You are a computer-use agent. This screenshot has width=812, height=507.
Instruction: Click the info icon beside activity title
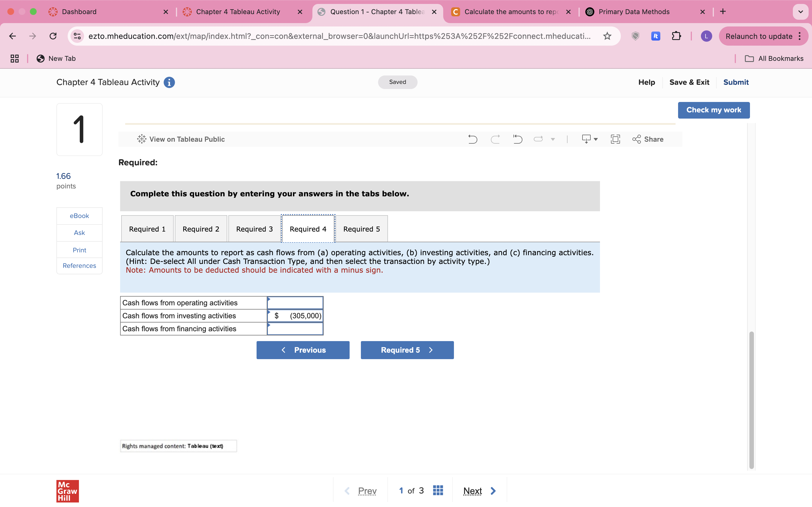(x=169, y=83)
